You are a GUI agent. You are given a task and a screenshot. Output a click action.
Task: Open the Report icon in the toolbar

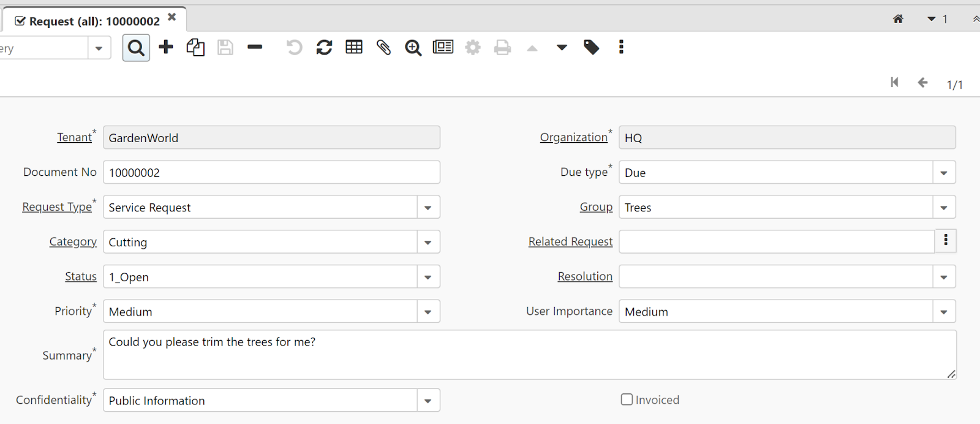443,47
